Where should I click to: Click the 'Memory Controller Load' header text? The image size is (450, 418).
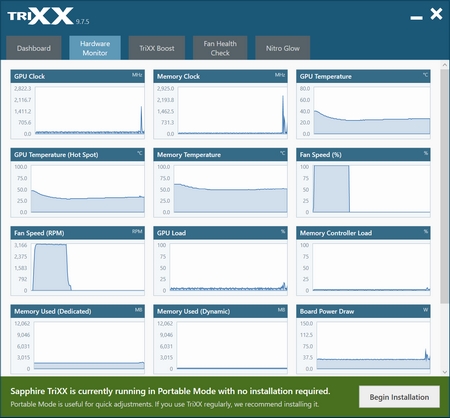point(336,233)
